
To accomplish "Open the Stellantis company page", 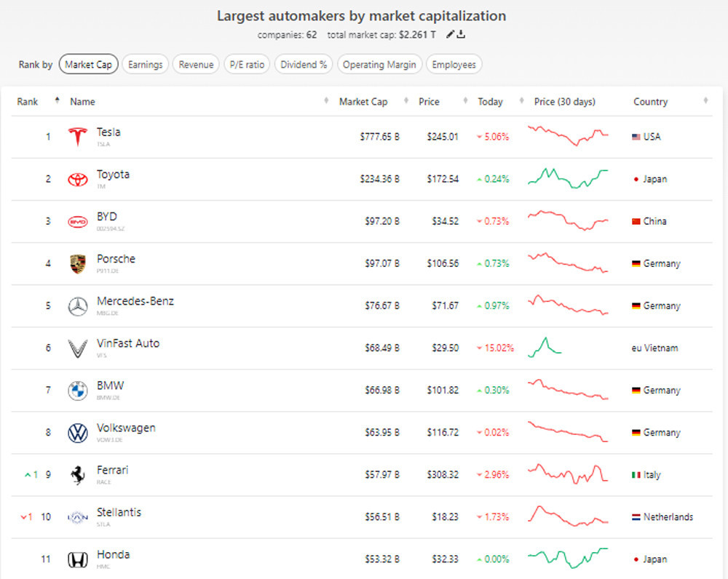I will click(x=119, y=512).
